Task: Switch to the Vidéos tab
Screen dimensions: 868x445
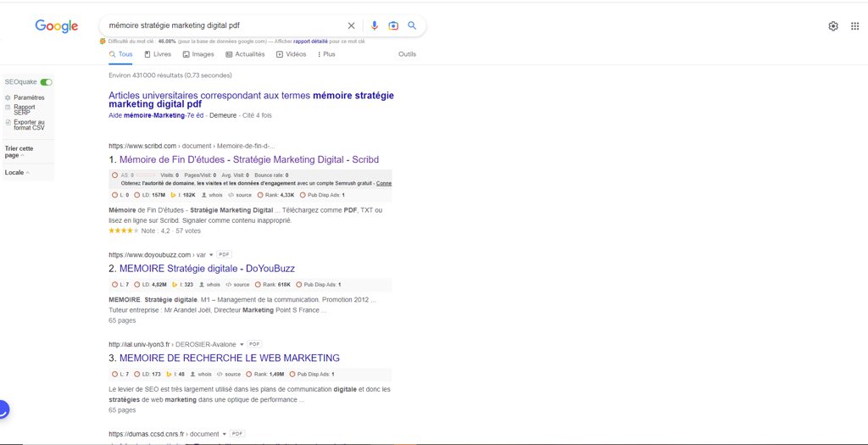Action: click(292, 54)
